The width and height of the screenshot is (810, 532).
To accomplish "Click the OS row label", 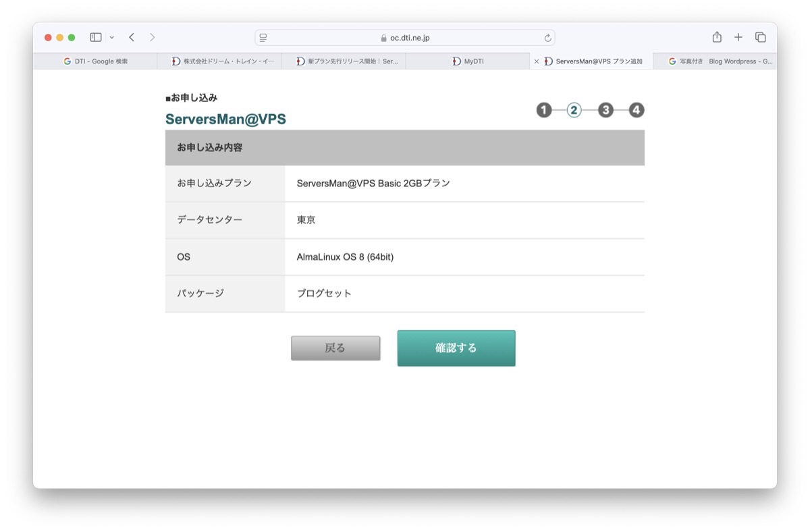I will coord(184,257).
